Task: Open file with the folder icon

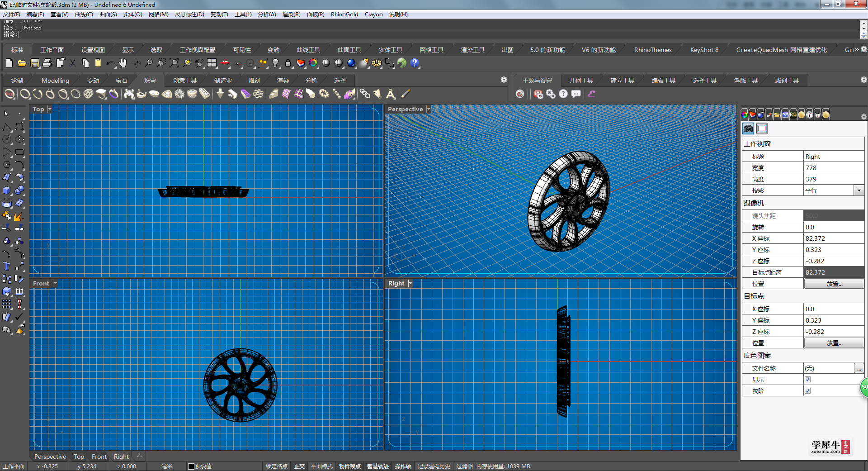Action: coord(22,63)
